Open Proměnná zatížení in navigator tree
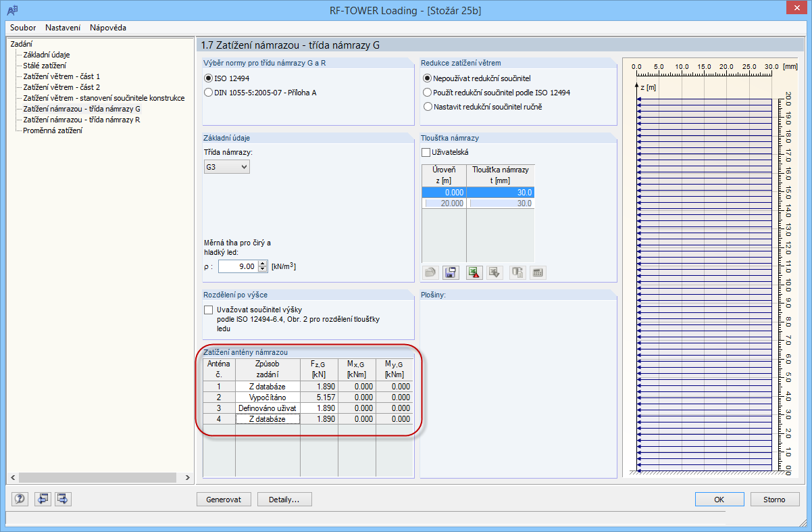The image size is (812, 532). click(x=53, y=130)
